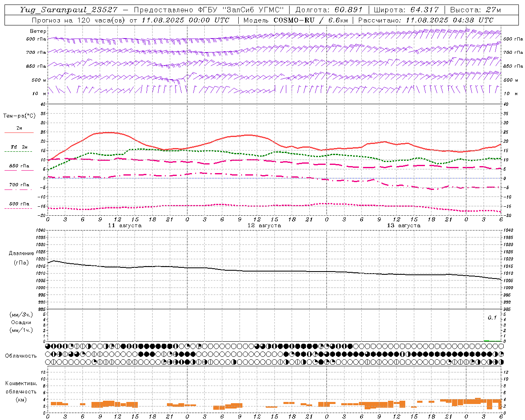The width and height of the screenshot is (525, 420).
Task: Click the Конвективн. convective label
Action: pyautogui.click(x=21, y=383)
